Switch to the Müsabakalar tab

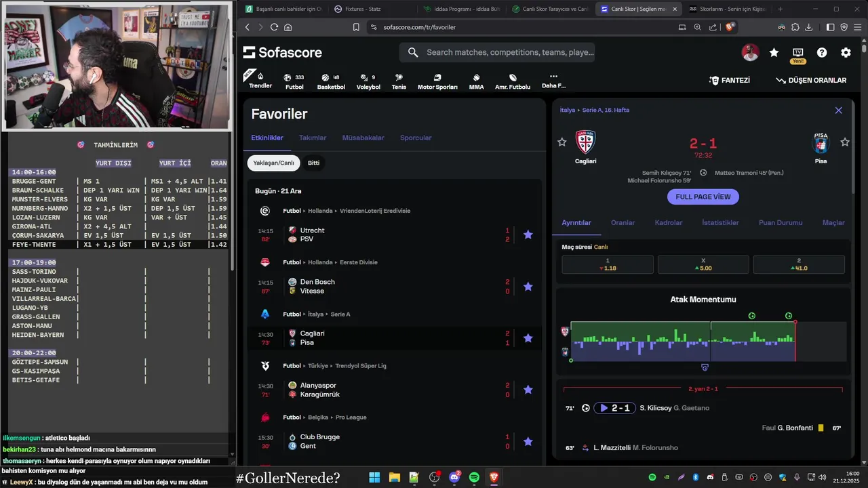point(363,138)
